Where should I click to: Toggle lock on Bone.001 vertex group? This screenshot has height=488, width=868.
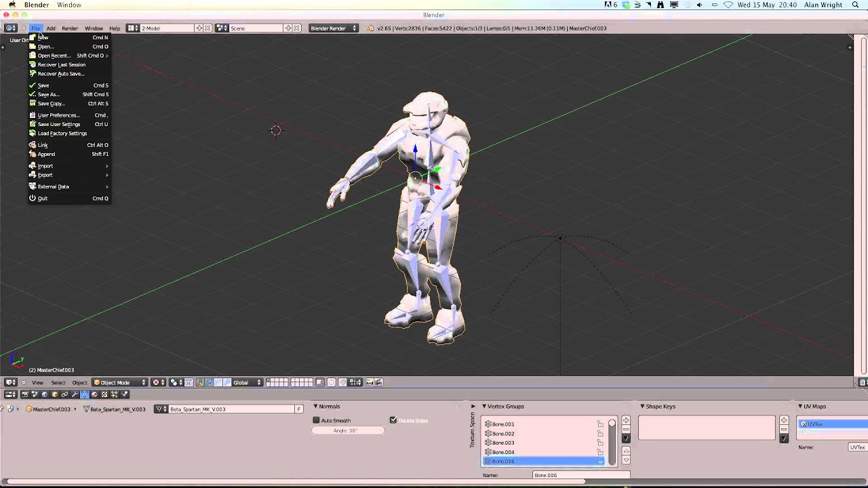pos(600,424)
